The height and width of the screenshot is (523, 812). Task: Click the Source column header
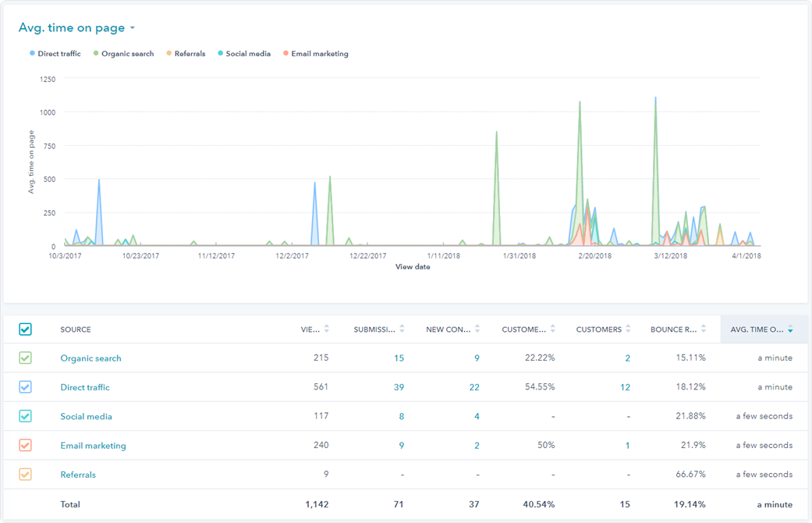(x=76, y=329)
